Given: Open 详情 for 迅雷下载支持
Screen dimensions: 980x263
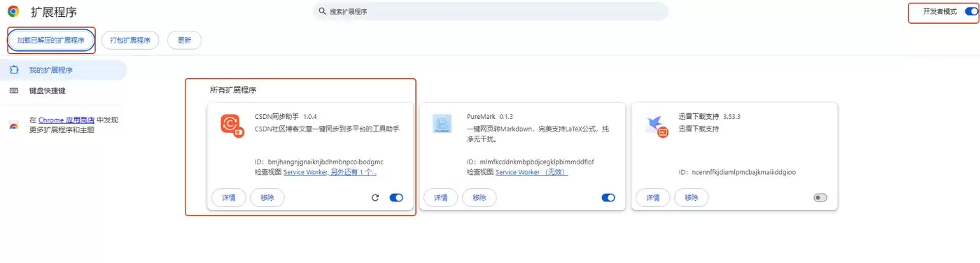Looking at the screenshot, I should (x=653, y=198).
